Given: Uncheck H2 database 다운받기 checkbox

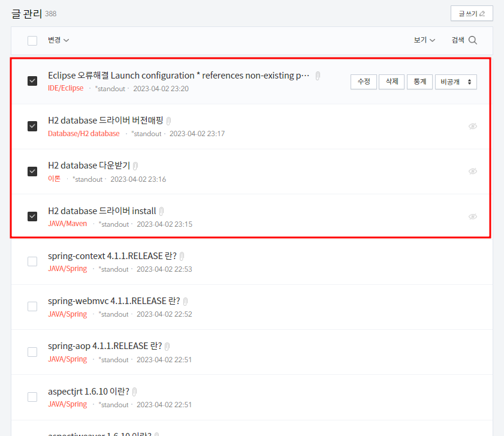Looking at the screenshot, I should click(32, 172).
